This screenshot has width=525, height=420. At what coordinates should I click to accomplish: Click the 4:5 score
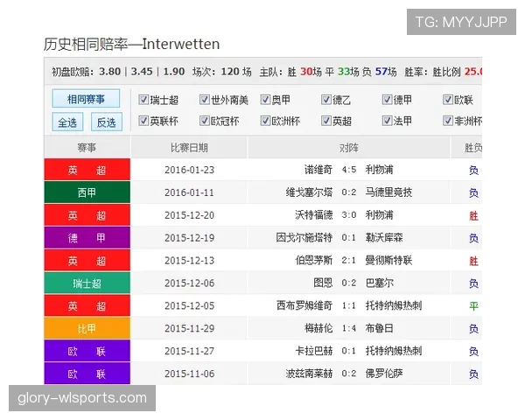pos(349,170)
